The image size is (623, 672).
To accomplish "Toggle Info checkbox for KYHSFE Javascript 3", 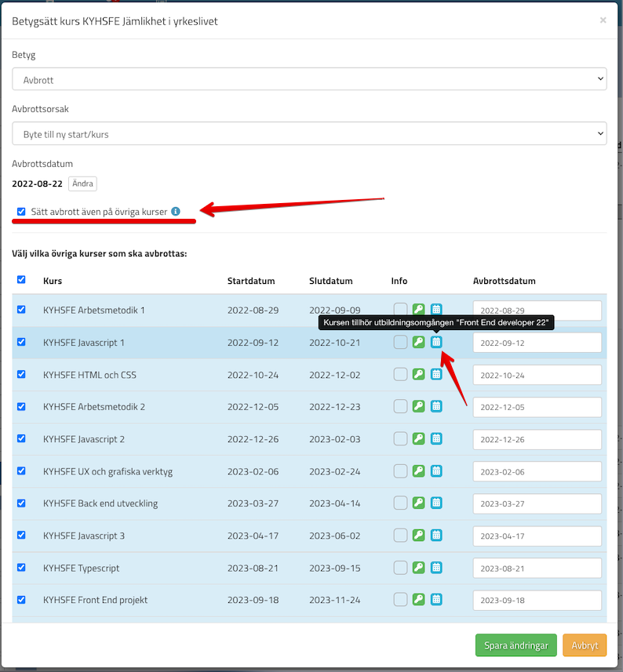I will (x=400, y=535).
